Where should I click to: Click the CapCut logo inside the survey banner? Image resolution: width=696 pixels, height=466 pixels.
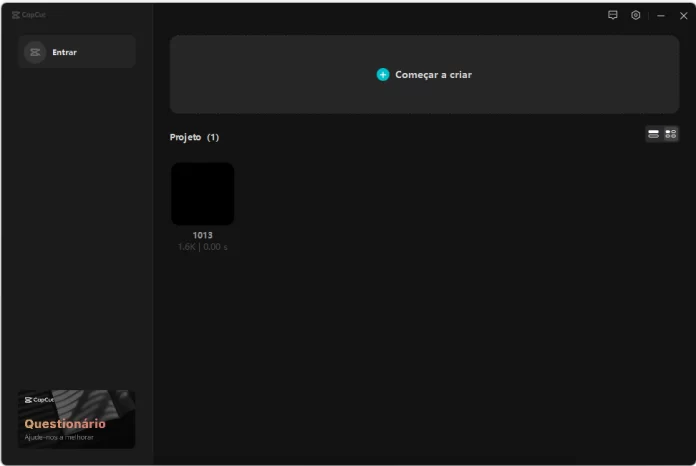tap(40, 399)
